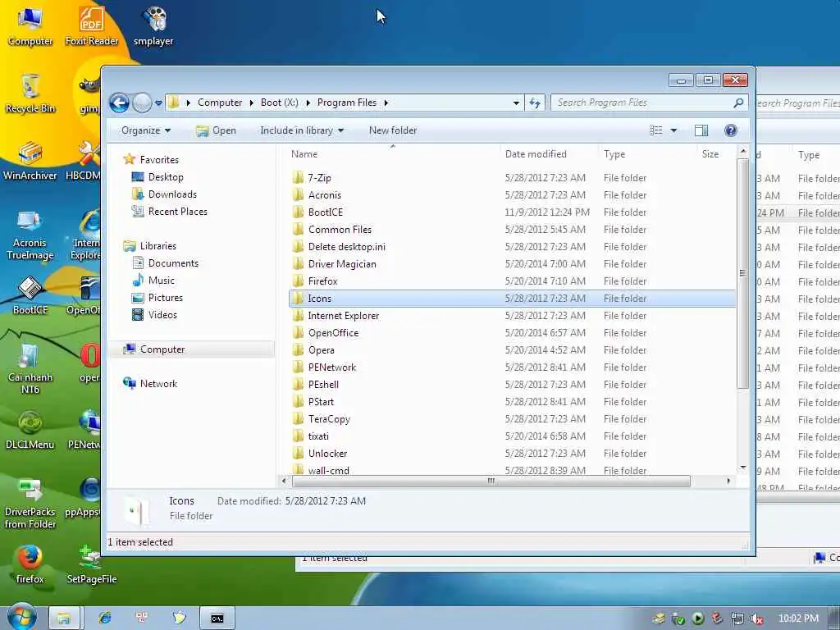Click the muted volume tray icon

click(x=757, y=619)
